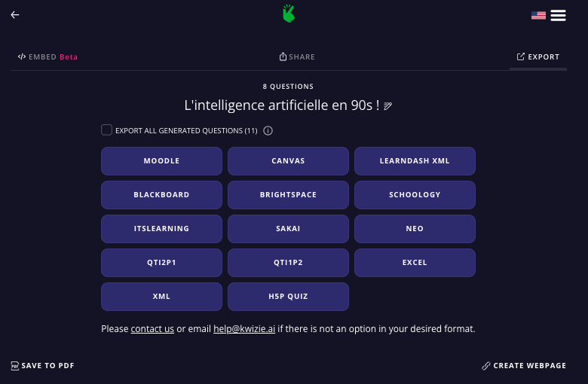Click the US flag language icon
This screenshot has width=588, height=384.
coord(538,15)
